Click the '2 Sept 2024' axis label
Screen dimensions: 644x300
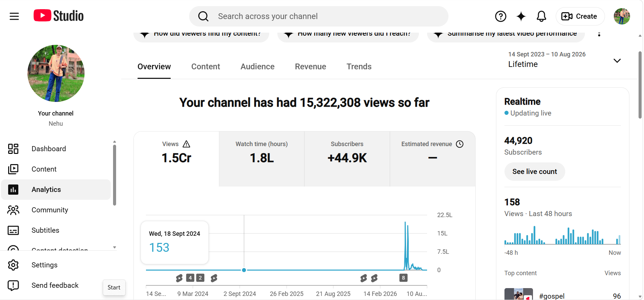pos(240,294)
